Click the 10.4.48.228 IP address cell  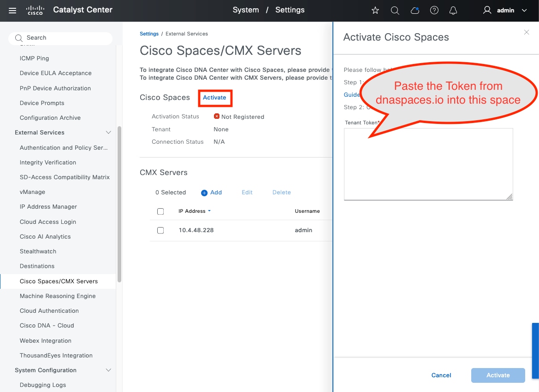196,230
